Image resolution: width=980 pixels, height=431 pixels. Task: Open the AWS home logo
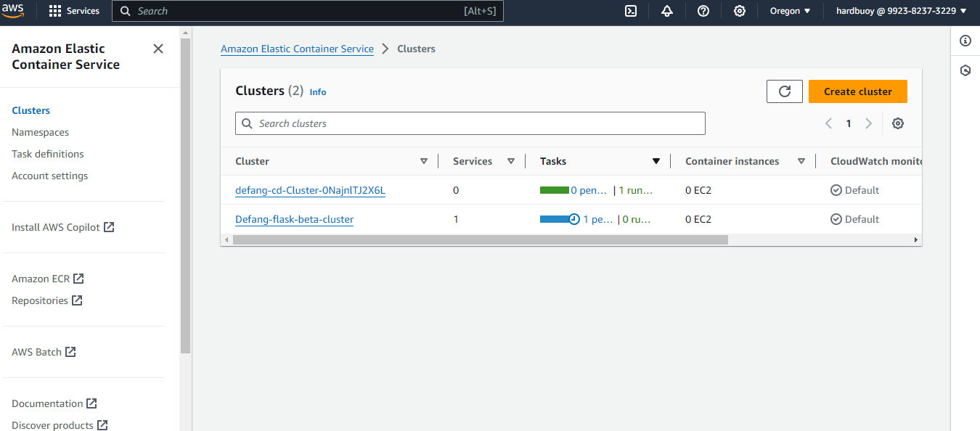pyautogui.click(x=13, y=10)
